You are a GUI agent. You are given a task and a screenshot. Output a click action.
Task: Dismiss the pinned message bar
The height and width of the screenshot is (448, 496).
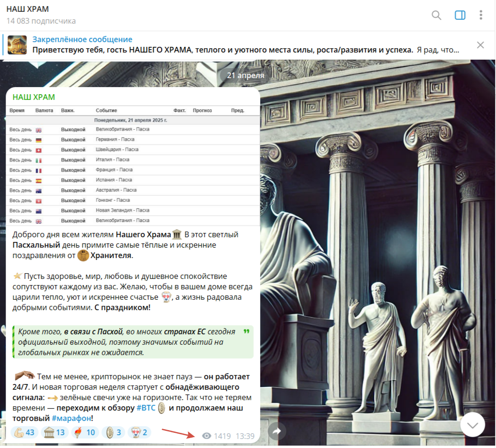480,45
